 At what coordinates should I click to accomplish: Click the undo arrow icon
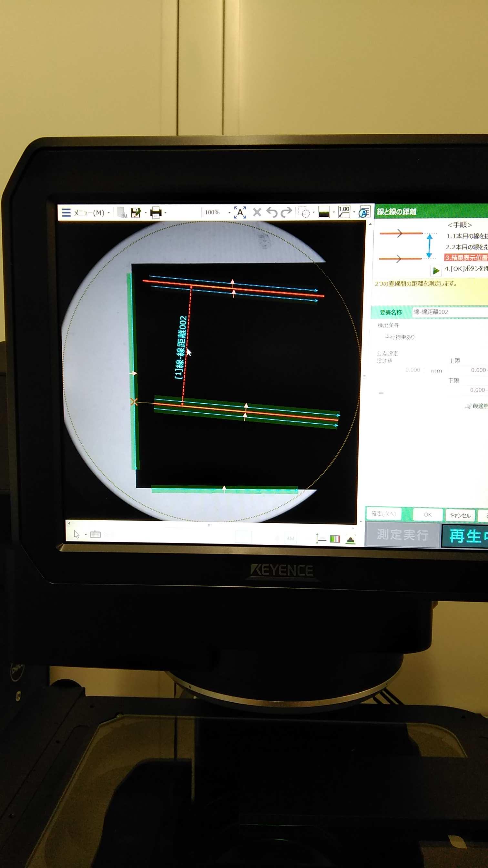point(272,212)
